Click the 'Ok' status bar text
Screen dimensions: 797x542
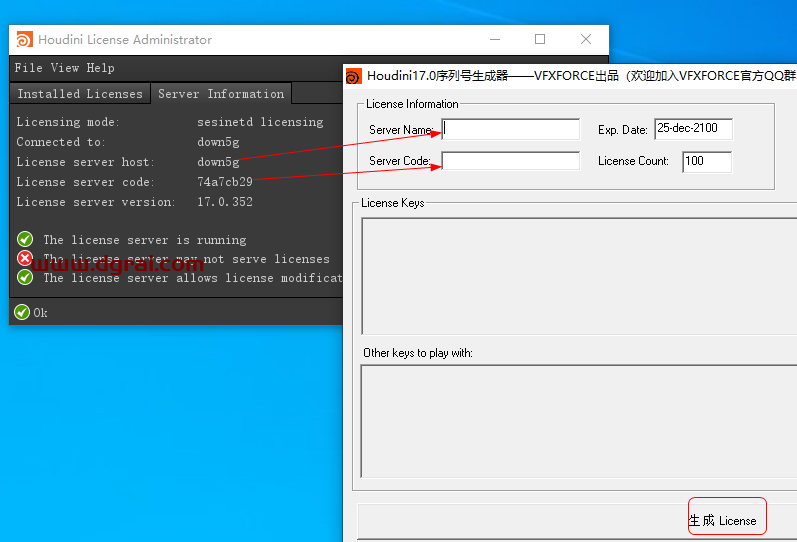coord(41,313)
